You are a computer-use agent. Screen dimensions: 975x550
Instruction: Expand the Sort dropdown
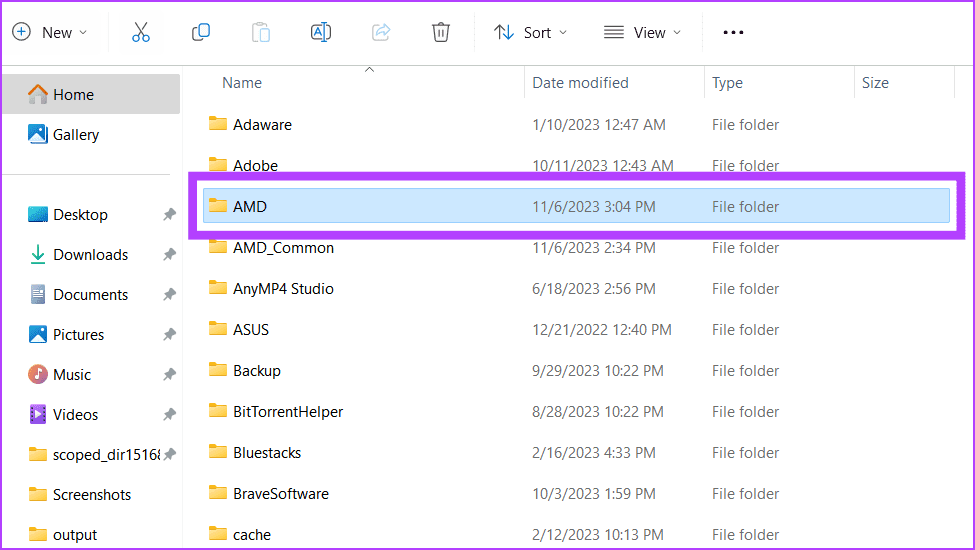coord(531,33)
